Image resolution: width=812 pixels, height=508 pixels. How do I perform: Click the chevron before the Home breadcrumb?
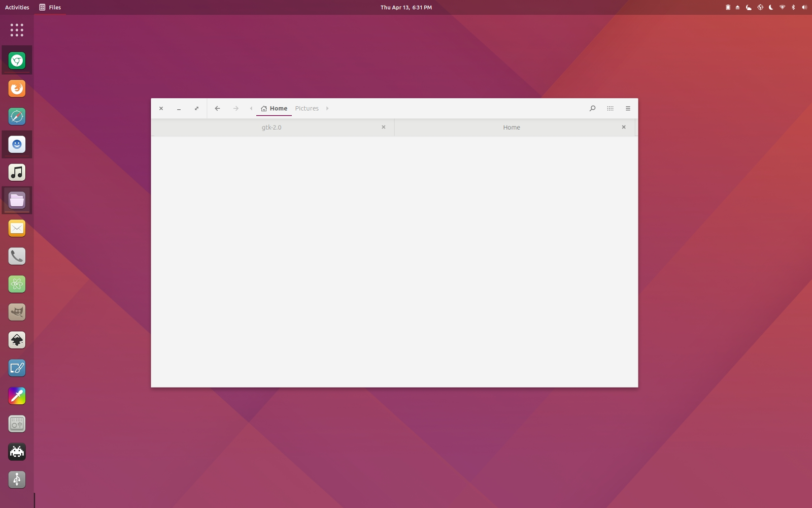tap(252, 108)
